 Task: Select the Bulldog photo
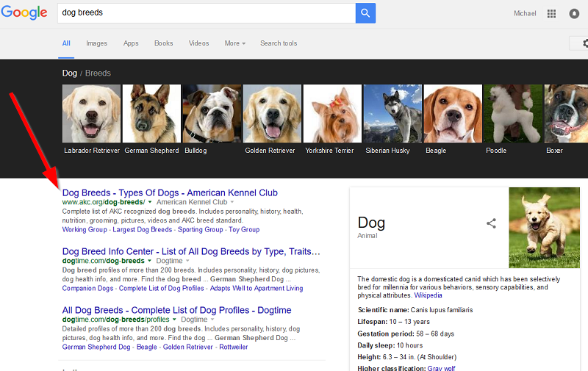click(x=212, y=114)
